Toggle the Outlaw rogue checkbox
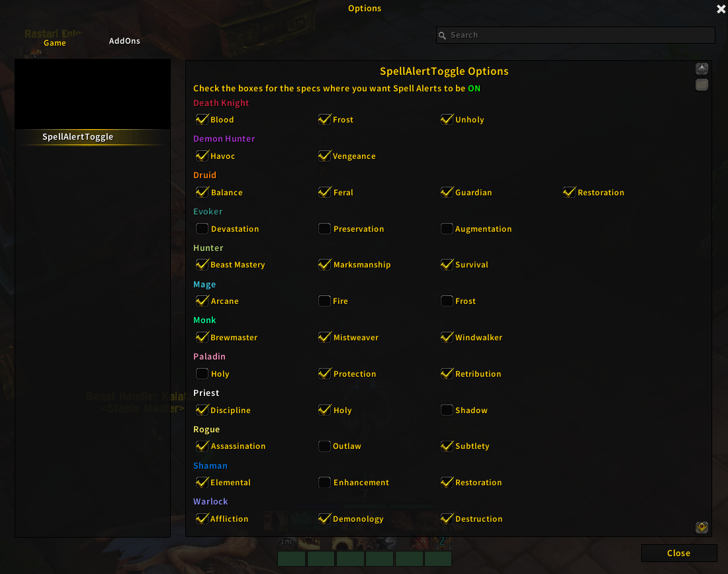The height and width of the screenshot is (574, 728). coord(324,446)
